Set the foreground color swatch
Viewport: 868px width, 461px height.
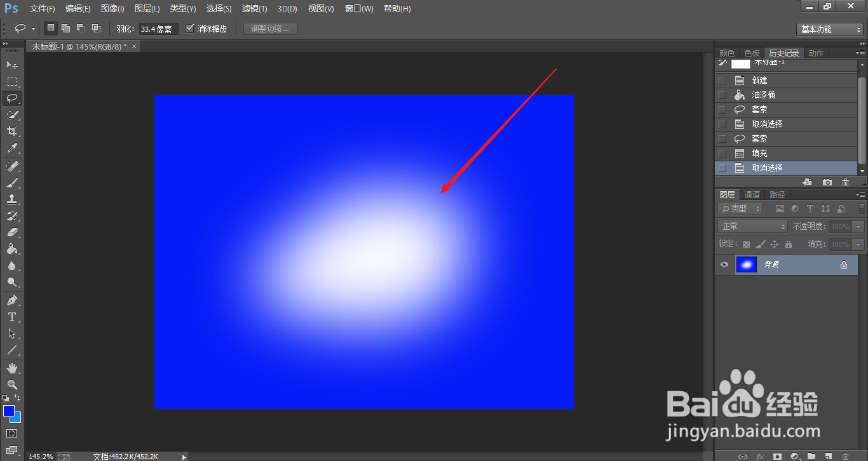[9, 411]
